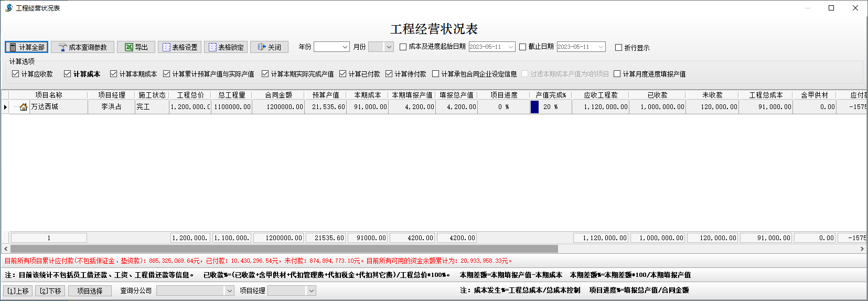Image resolution: width=868 pixels, height=301 pixels.
Task: Tick 计算承包合同企业设定信息 checkbox
Action: [x=435, y=74]
